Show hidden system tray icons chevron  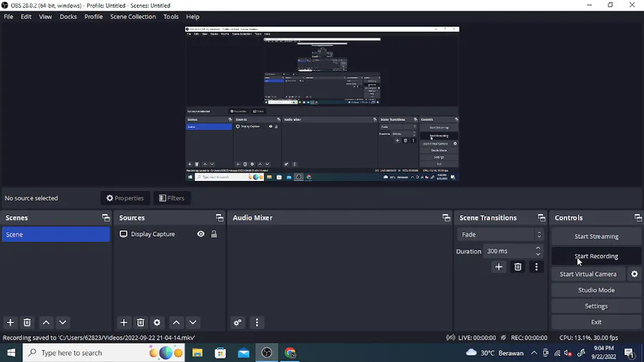click(x=534, y=353)
